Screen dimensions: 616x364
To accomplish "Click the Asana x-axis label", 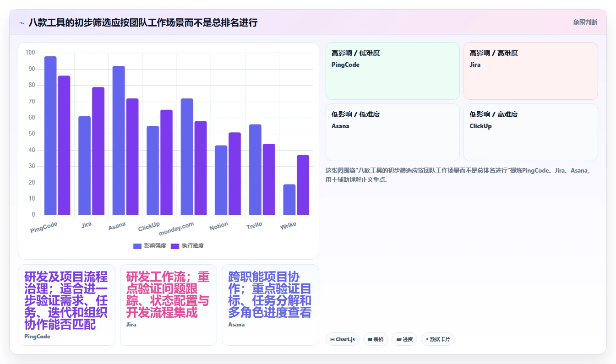I will coord(117,226).
